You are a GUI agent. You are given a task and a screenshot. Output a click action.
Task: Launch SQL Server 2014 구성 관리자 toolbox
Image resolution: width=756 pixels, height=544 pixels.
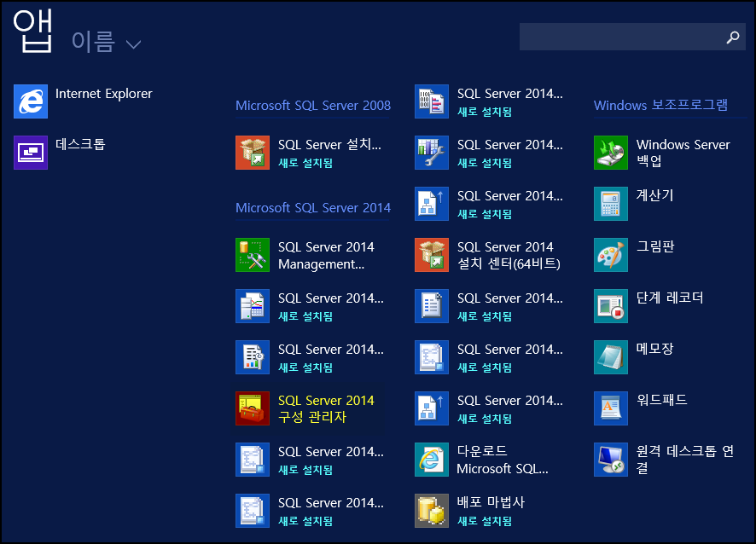click(305, 408)
